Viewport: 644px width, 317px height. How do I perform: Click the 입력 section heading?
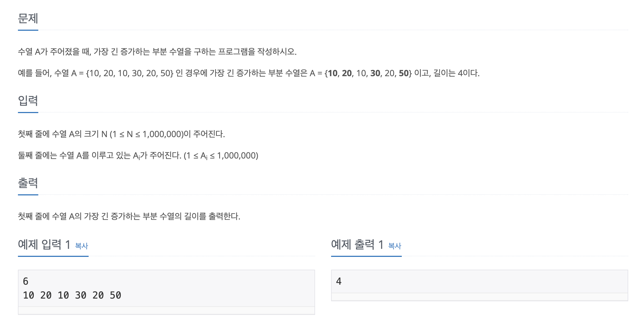(28, 101)
